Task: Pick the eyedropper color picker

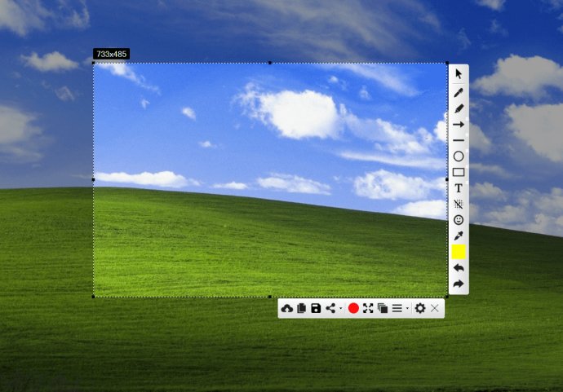Action: 459,236
